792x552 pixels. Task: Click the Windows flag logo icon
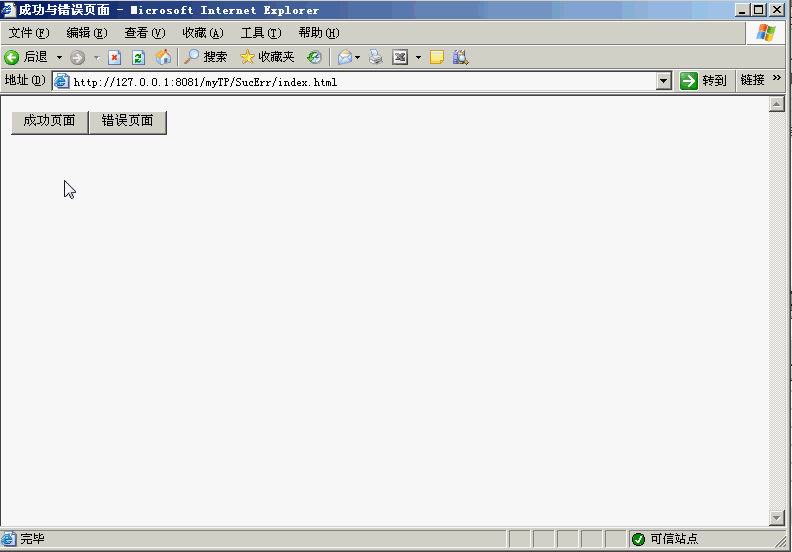tap(766, 33)
